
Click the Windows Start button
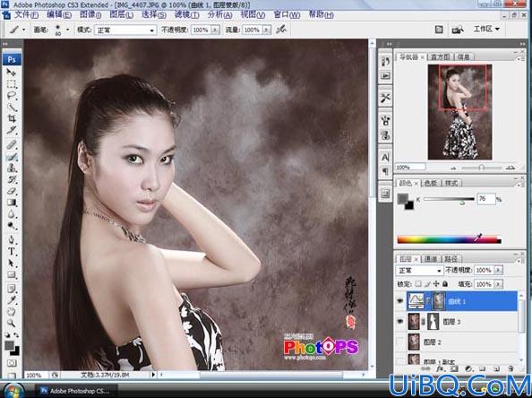[x=13, y=391]
